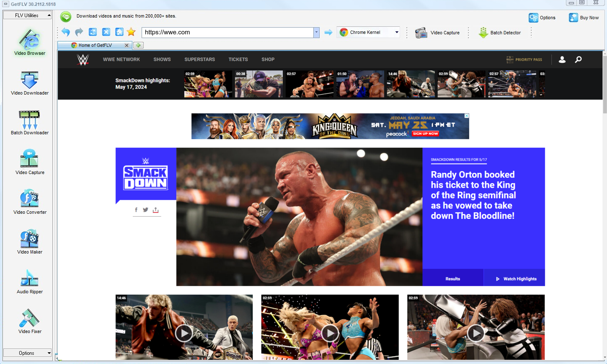
Task: Click the Results button on the banner
Action: (x=453, y=279)
